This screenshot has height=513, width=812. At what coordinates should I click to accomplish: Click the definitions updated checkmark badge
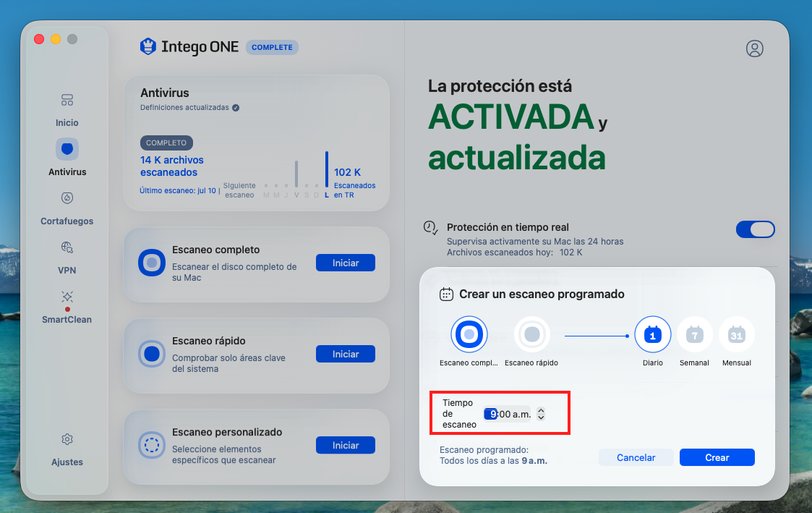[236, 108]
